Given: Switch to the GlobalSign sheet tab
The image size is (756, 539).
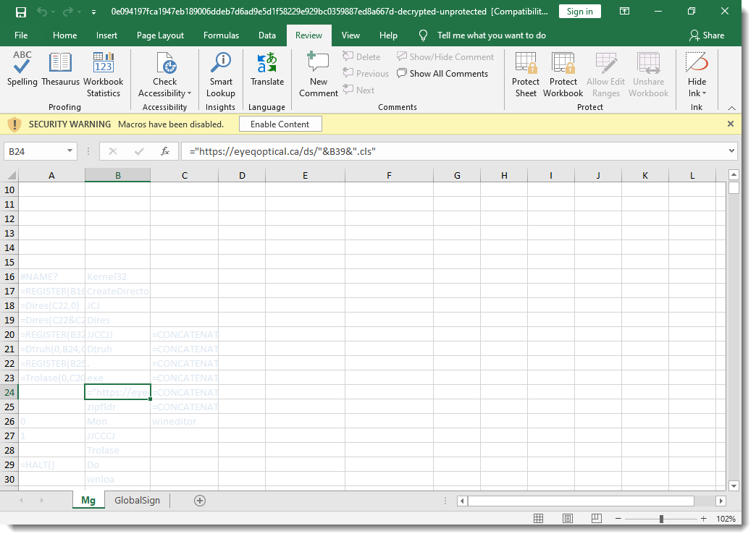Looking at the screenshot, I should (x=137, y=501).
